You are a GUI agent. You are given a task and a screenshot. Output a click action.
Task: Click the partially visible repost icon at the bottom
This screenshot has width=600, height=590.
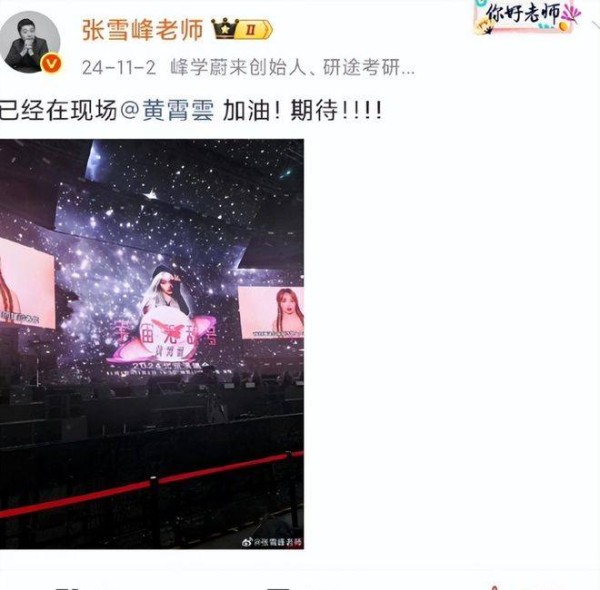click(x=68, y=588)
